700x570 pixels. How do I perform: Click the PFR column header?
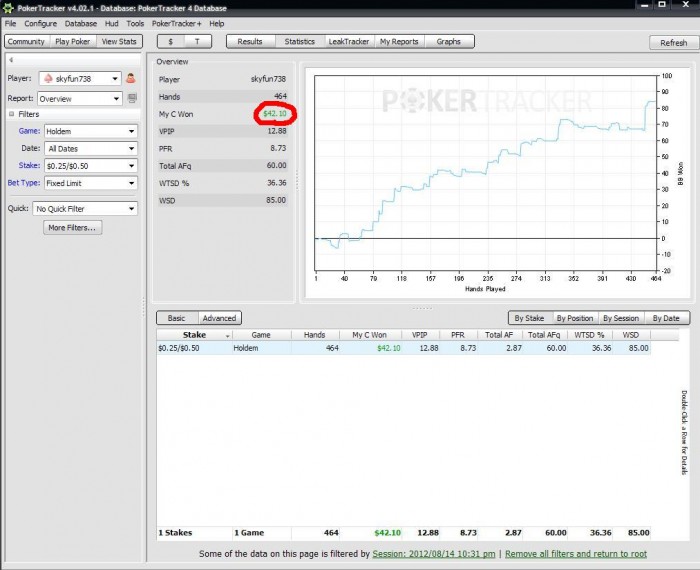(458, 335)
